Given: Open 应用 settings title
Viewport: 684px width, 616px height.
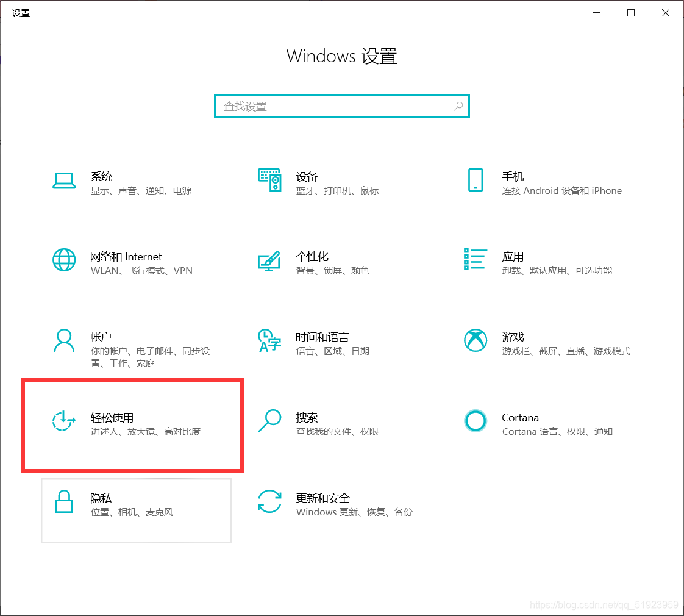Looking at the screenshot, I should coord(513,257).
